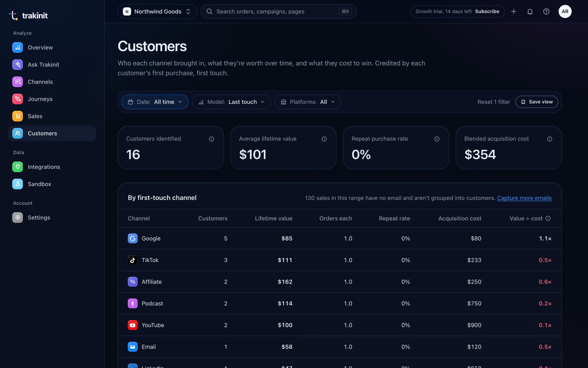588x368 pixels.
Task: Click the TikTok channel icon
Action: click(133, 260)
